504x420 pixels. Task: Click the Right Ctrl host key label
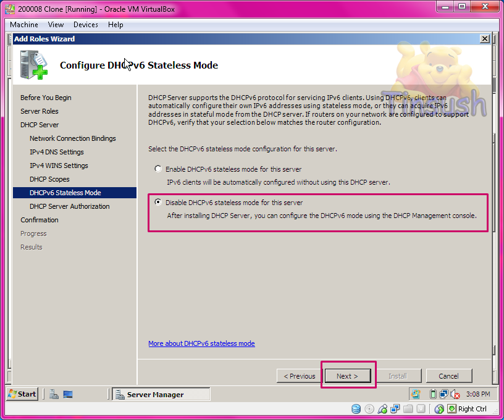(472, 409)
